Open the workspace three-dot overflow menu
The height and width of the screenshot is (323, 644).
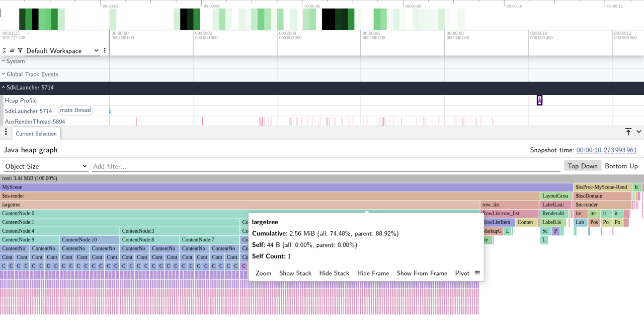click(x=104, y=51)
